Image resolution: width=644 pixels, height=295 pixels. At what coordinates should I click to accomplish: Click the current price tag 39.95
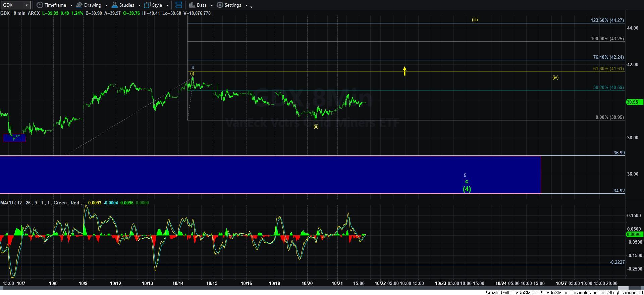[635, 102]
